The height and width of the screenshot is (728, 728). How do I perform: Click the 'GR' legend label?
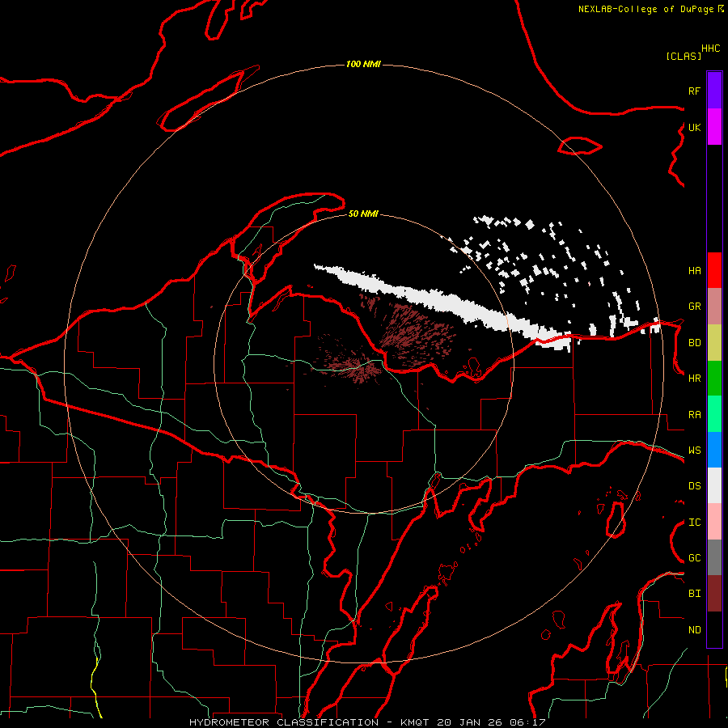tap(694, 307)
